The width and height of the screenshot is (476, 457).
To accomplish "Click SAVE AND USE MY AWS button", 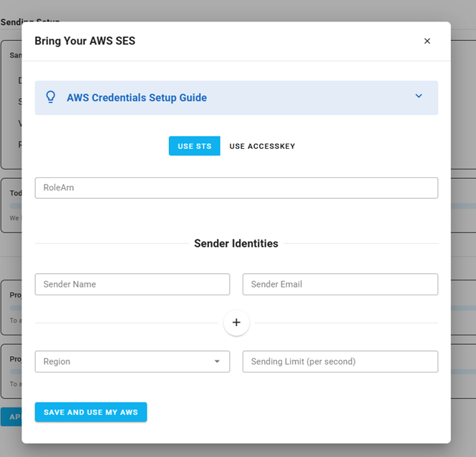I will point(91,412).
